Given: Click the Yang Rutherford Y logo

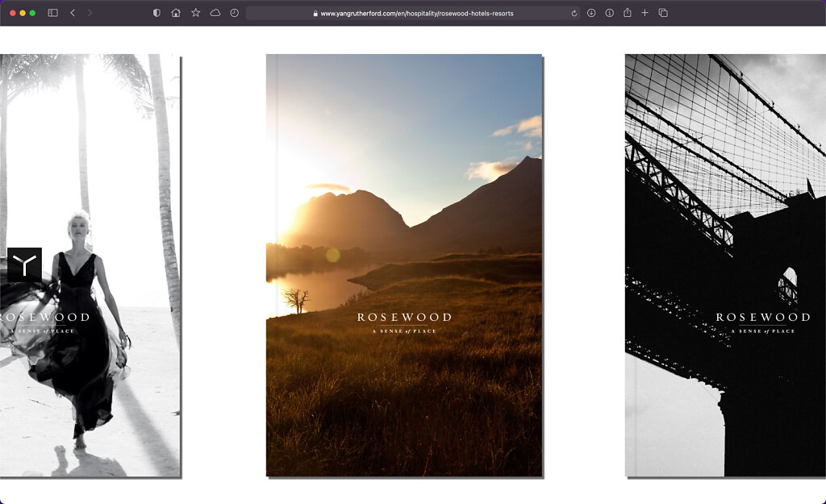Looking at the screenshot, I should (x=24, y=264).
